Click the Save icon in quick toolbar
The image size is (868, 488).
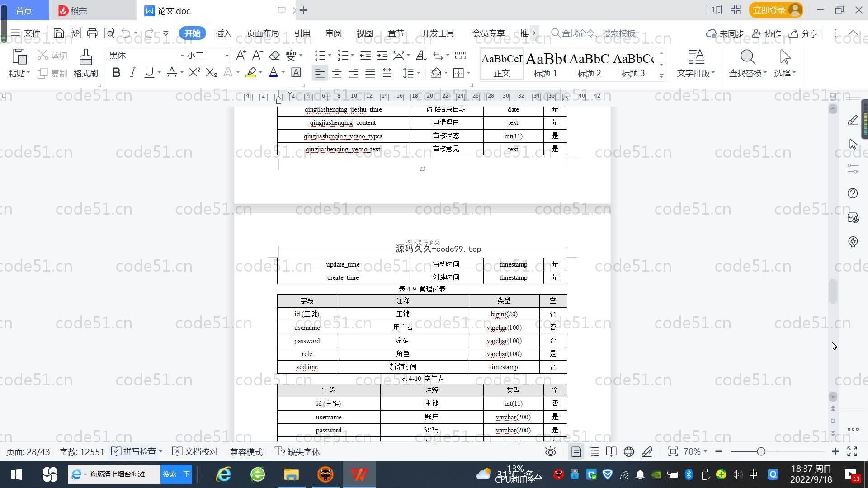click(58, 33)
